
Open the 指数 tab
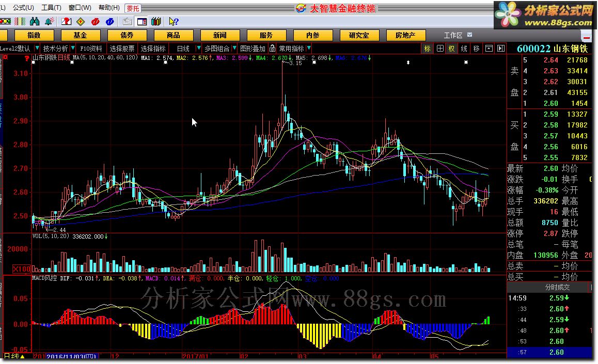34,35
